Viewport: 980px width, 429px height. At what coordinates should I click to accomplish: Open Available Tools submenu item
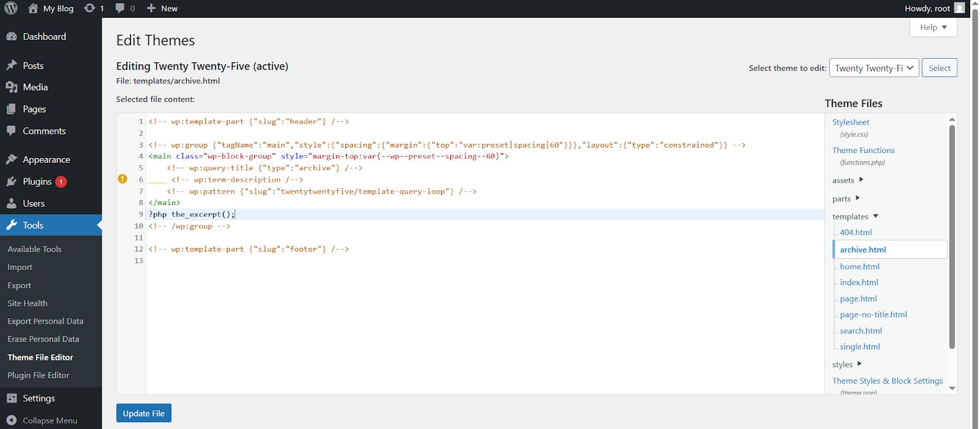(x=34, y=249)
